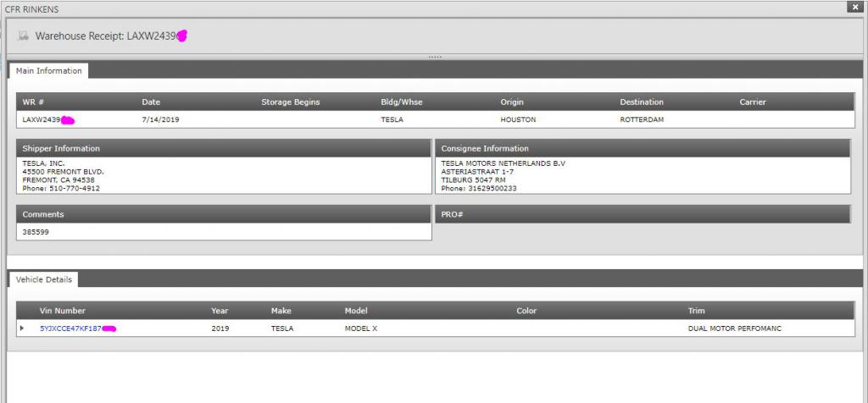This screenshot has width=868, height=403.
Task: Click the warehouse receipt icon in header
Action: pos(23,36)
